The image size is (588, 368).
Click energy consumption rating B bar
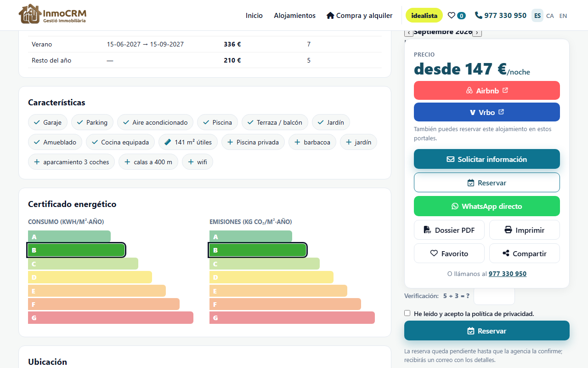(76, 250)
